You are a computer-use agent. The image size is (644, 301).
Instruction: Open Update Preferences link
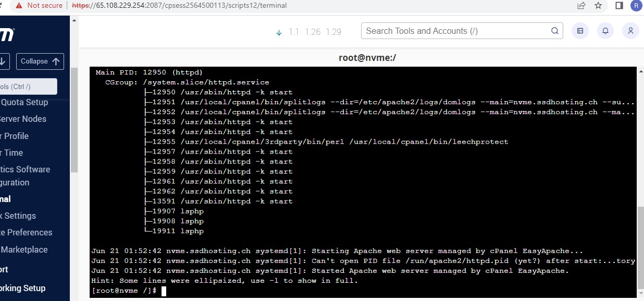tap(26, 232)
